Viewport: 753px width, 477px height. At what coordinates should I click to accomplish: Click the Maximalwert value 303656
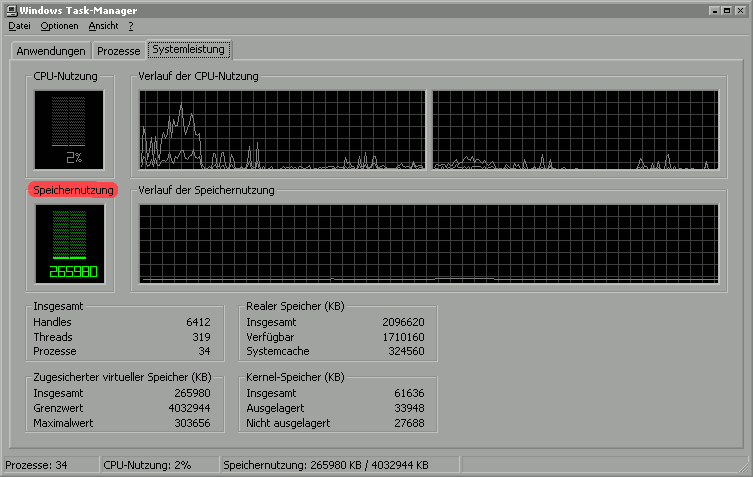192,424
